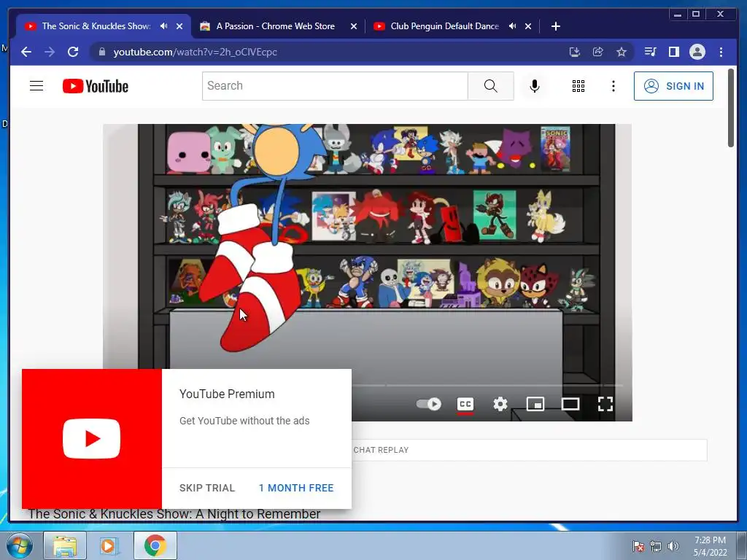Close the Sonic & Knuckles Show tab
Screen dimensions: 747x560
pyautogui.click(x=179, y=26)
